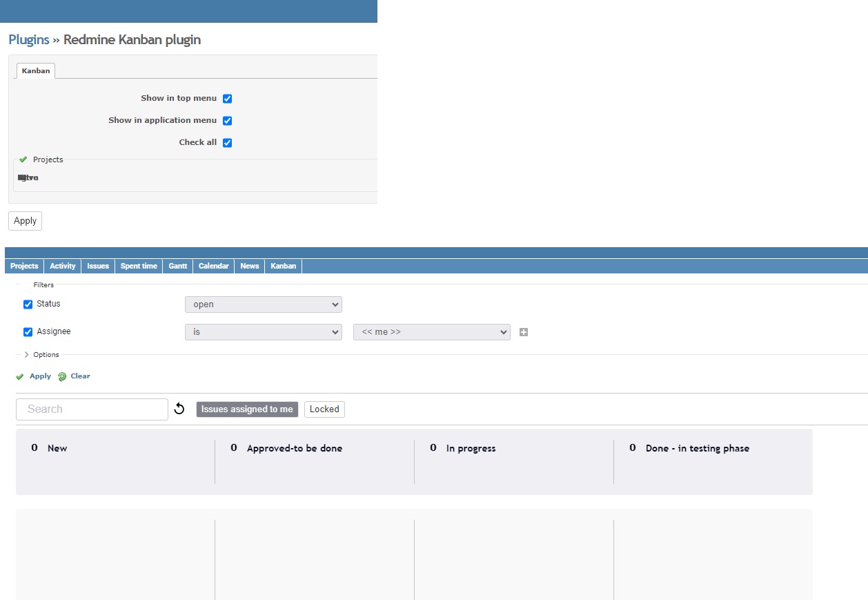Open the News menu item

click(250, 266)
